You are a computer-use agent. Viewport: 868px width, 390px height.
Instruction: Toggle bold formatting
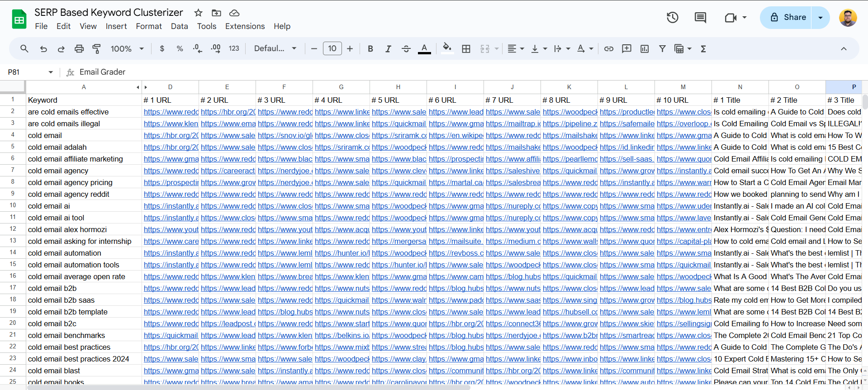[370, 49]
